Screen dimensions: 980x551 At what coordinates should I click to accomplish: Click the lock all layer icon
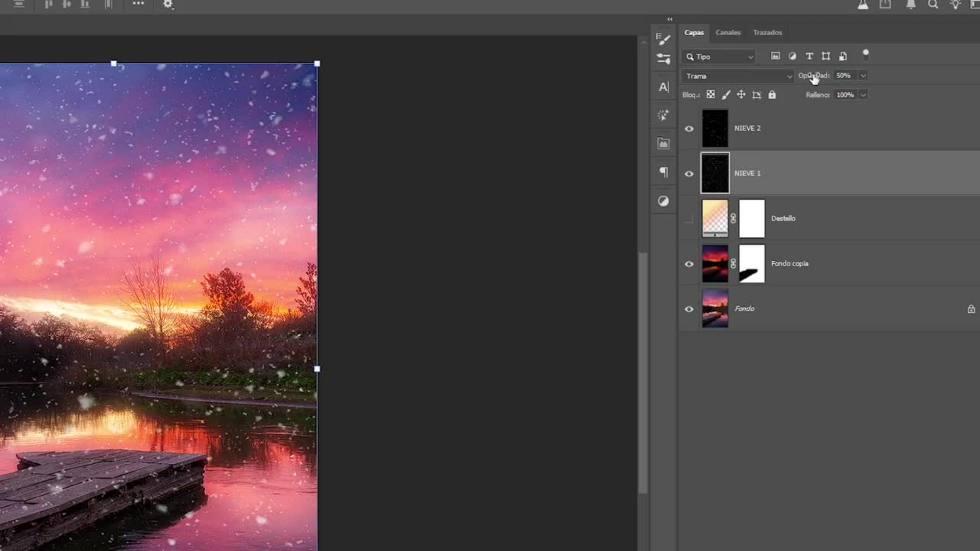(772, 95)
